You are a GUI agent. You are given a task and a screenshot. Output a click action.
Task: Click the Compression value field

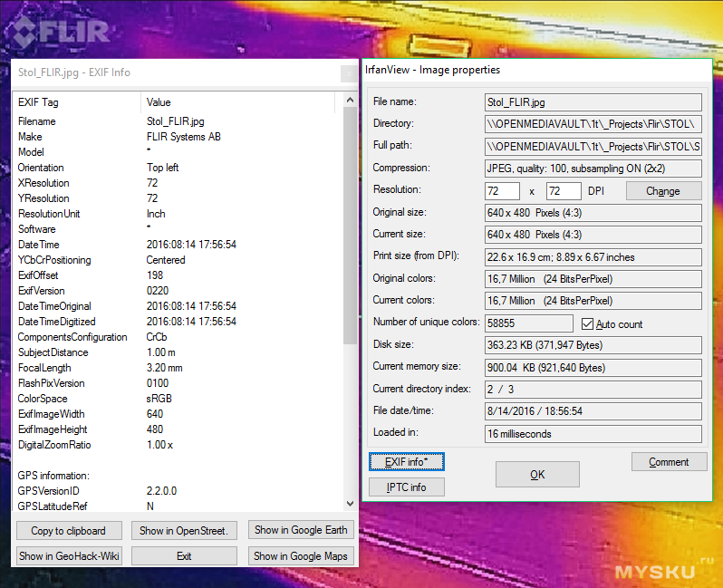click(x=593, y=169)
